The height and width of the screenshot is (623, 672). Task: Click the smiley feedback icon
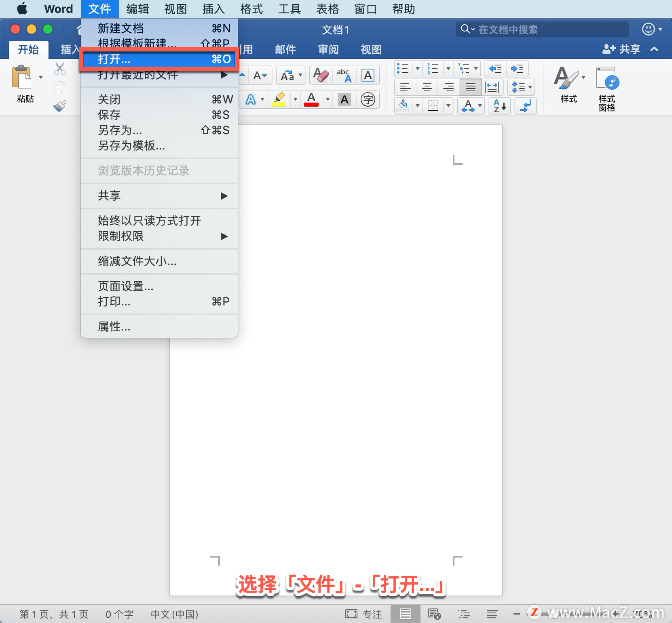click(649, 29)
